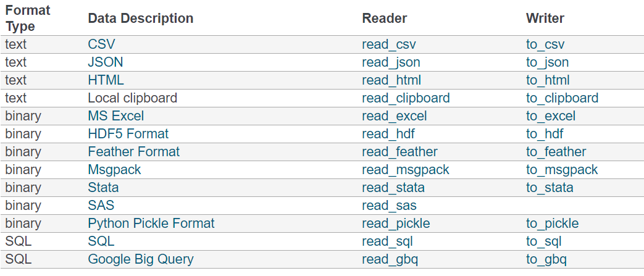Image resolution: width=644 pixels, height=276 pixels.
Task: Open the SAS link
Action: (101, 206)
